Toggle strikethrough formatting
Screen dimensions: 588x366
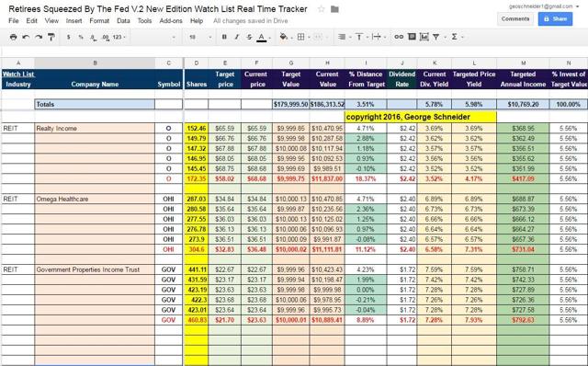pyautogui.click(x=249, y=37)
